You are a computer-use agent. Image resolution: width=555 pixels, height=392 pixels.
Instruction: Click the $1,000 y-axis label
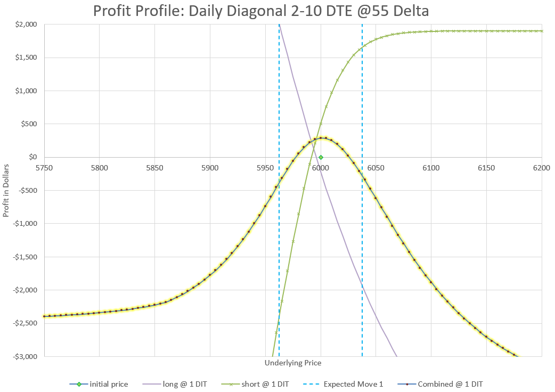[x=26, y=91]
